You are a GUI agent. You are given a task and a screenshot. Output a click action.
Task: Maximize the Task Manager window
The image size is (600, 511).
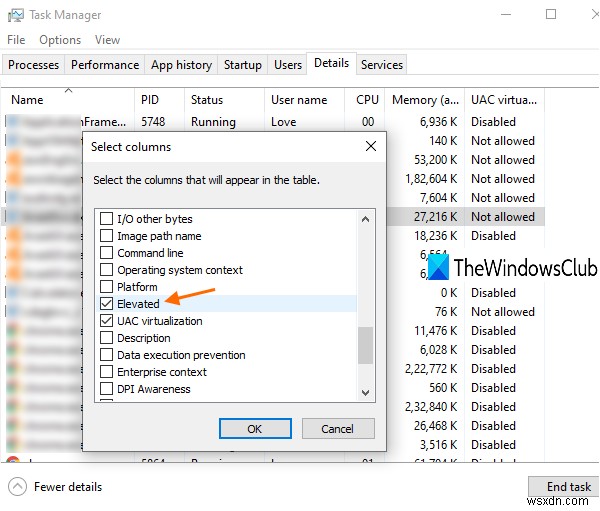click(x=551, y=15)
